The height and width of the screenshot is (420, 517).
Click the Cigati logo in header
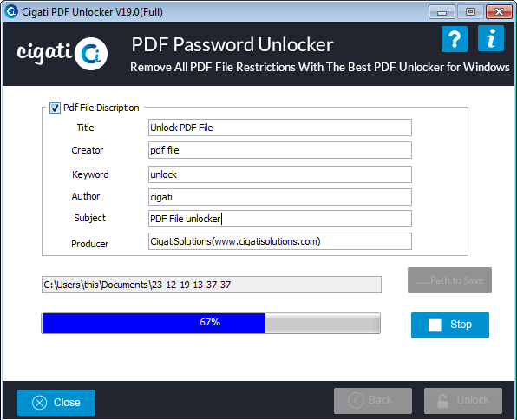[62, 54]
